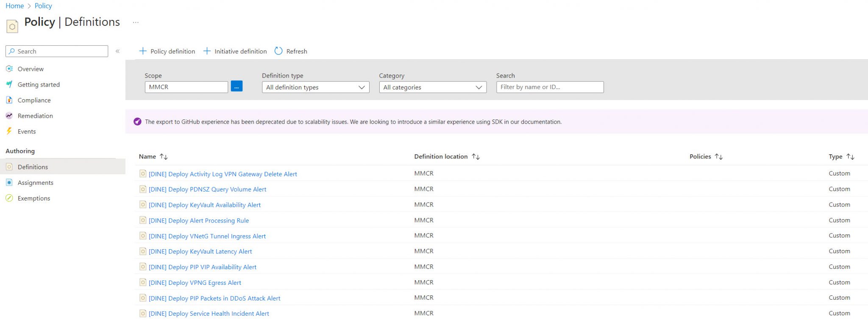Go to Home breadcrumb link
Screen dimensions: 868x320
(x=14, y=6)
